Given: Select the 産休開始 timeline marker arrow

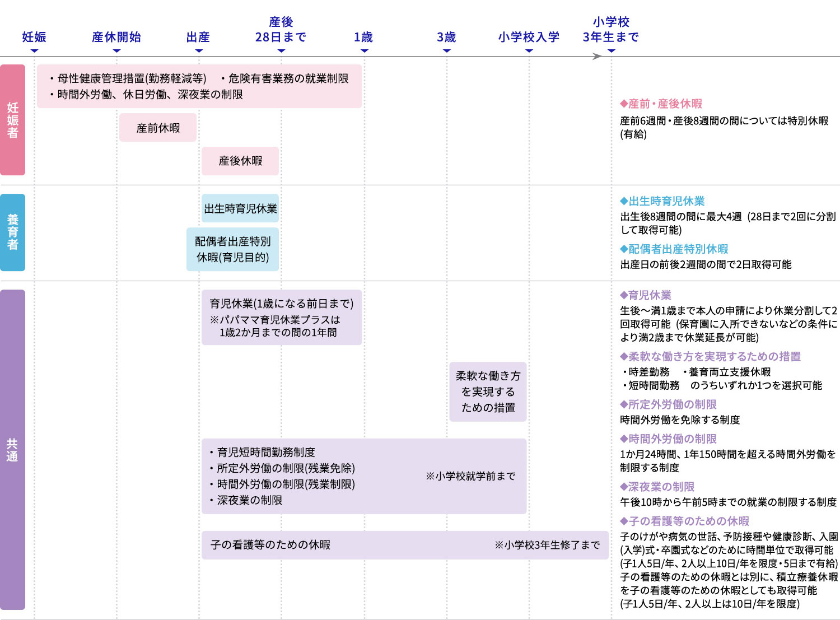Looking at the screenshot, I should pos(116,51).
